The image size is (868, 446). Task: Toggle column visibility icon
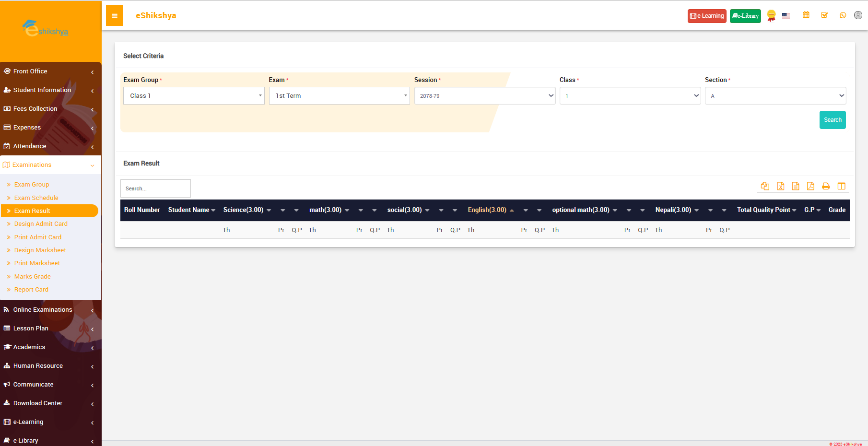[841, 186]
